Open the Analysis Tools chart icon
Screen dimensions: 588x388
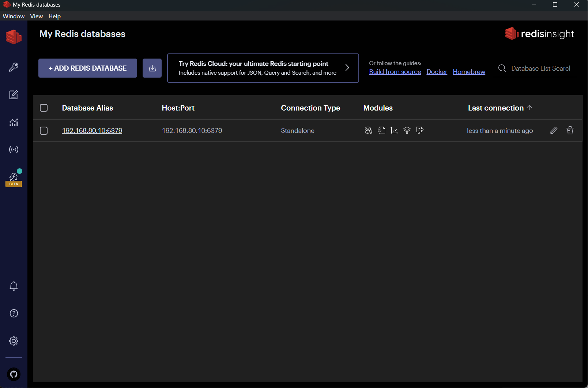click(14, 122)
